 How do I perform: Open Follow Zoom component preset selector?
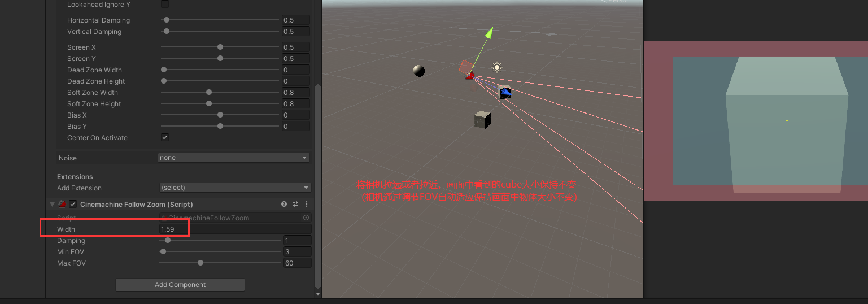pyautogui.click(x=295, y=204)
